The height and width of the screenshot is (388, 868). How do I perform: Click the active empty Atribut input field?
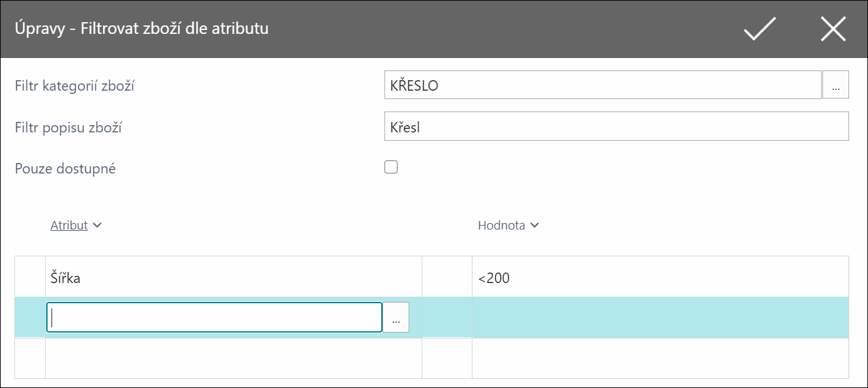(214, 318)
